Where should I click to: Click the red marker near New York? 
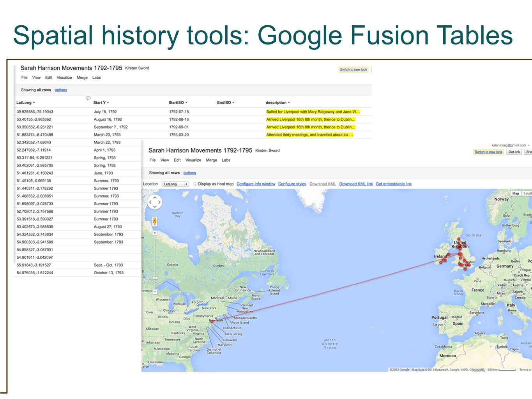[x=212, y=321]
